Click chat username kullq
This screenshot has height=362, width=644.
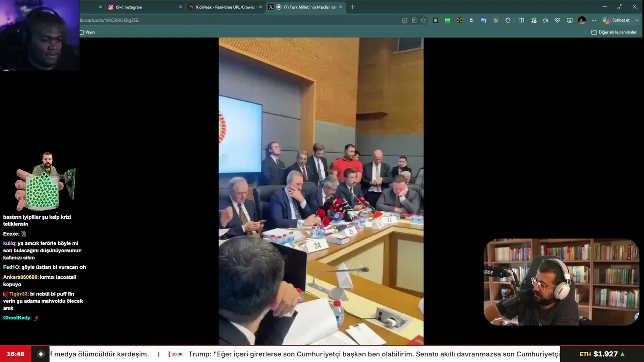(x=9, y=243)
